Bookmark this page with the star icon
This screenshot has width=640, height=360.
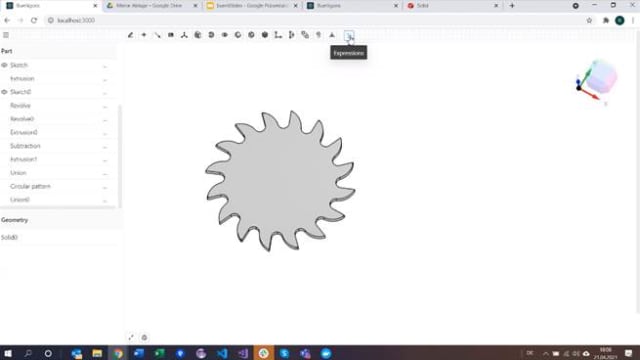[x=589, y=20]
